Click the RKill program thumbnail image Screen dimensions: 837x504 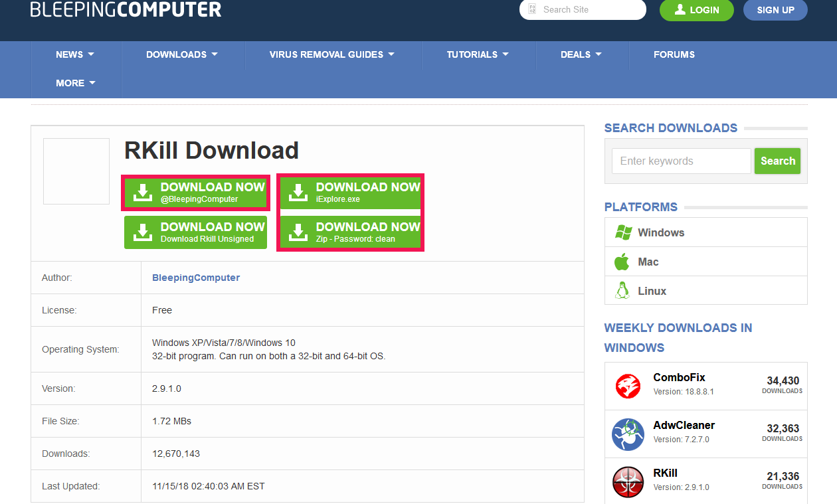[x=76, y=171]
